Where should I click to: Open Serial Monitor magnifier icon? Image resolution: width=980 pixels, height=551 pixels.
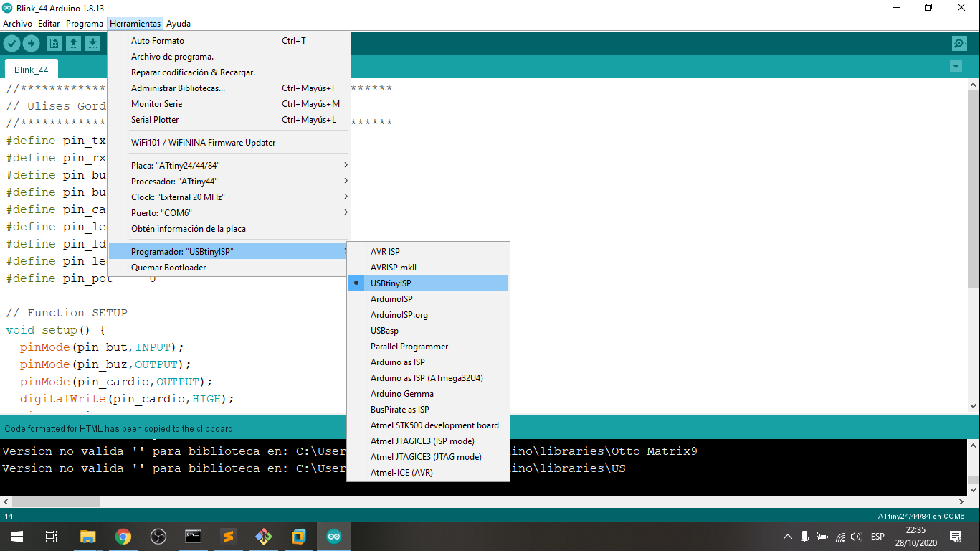959,44
